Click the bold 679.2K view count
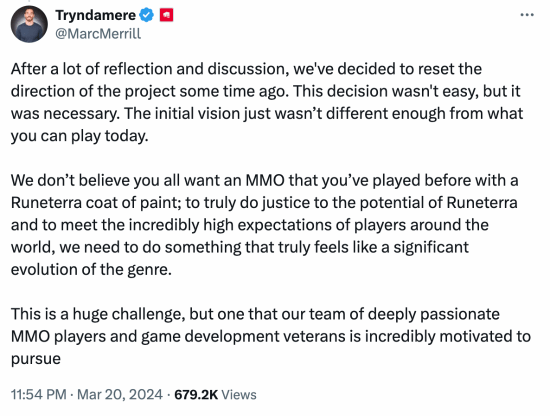Viewport: 550px width, 416px height. tap(196, 395)
